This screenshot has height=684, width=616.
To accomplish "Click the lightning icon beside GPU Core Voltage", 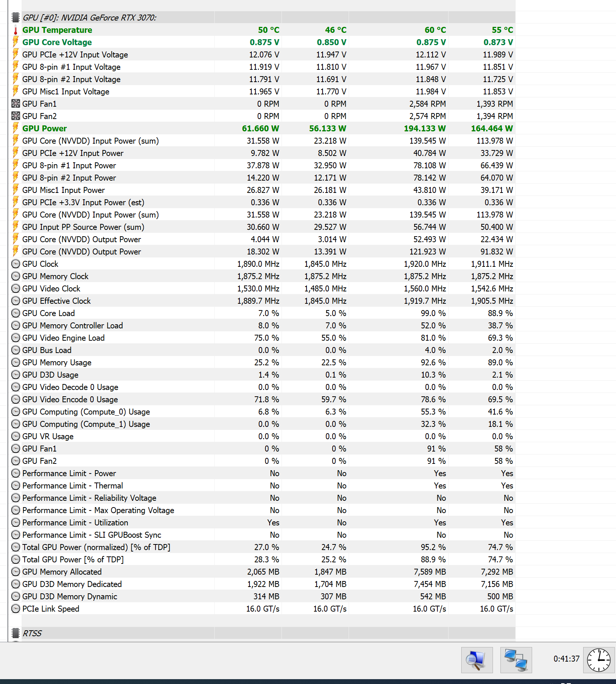I will [16, 42].
